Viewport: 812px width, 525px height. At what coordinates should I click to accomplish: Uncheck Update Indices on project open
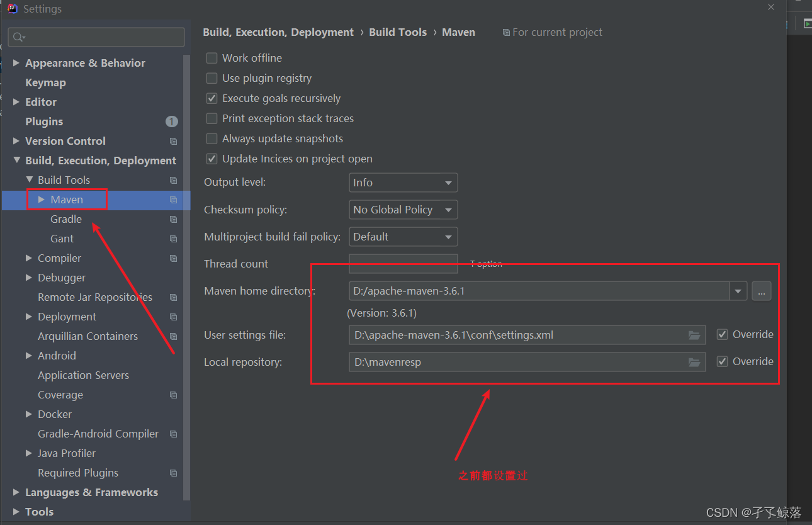click(x=212, y=159)
